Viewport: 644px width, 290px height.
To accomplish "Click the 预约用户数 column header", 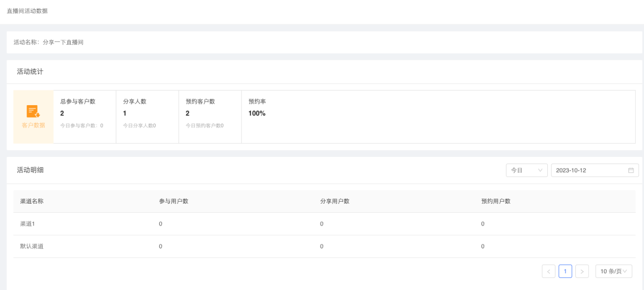I will 496,201.
